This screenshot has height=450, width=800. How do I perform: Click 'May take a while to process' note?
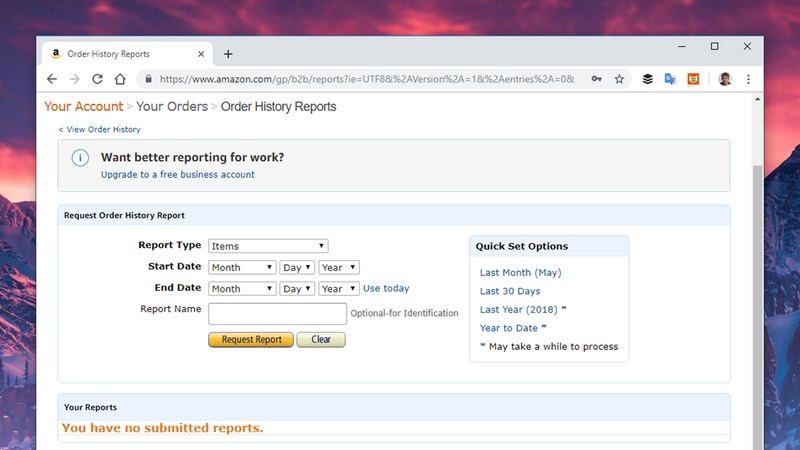tap(554, 346)
